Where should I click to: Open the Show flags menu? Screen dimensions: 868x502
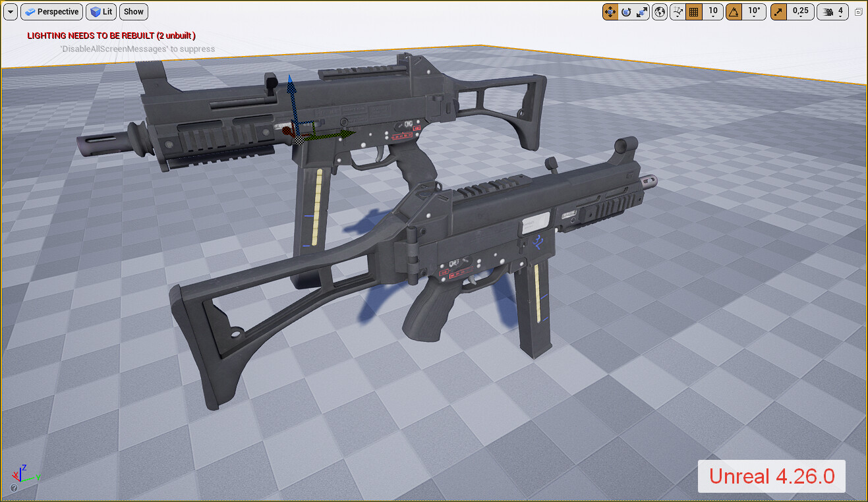133,11
